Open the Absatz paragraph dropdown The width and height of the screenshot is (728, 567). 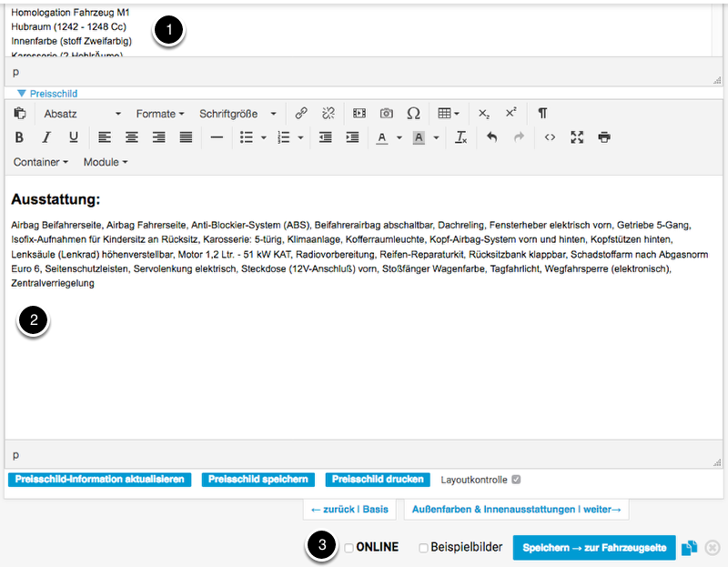[82, 114]
